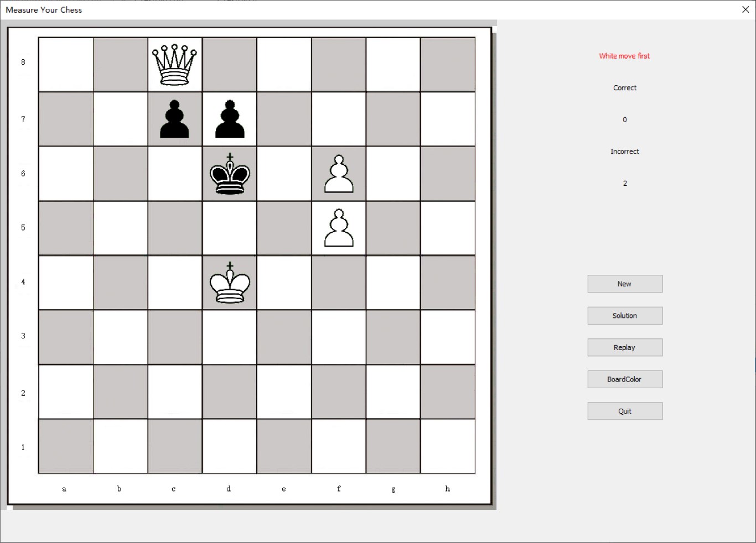Click empty square c4 on the board
The image size is (756, 543).
175,283
